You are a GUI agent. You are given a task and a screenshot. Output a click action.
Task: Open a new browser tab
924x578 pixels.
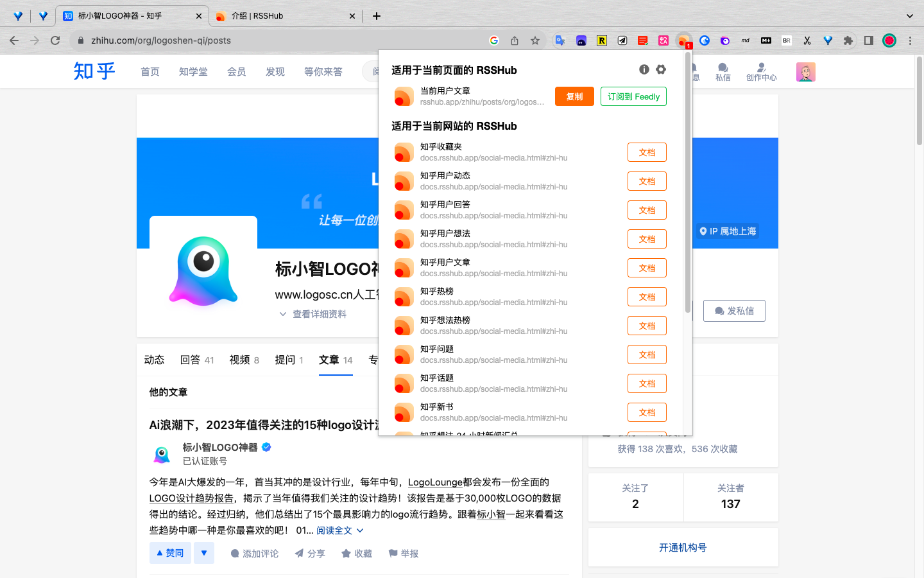tap(377, 16)
